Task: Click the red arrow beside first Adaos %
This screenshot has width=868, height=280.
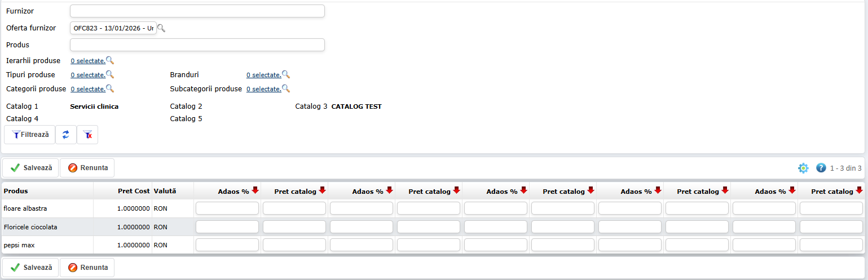Action: click(x=255, y=190)
